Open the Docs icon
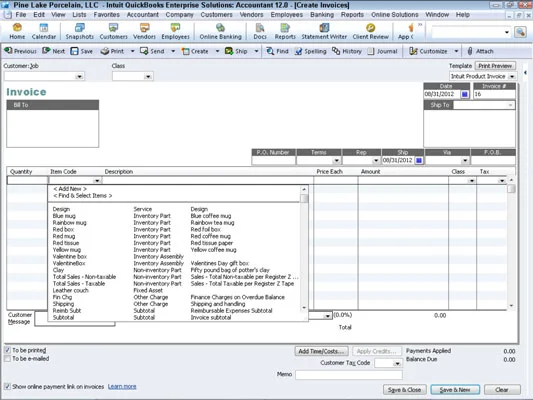This screenshot has width=533, height=400. coord(260,31)
